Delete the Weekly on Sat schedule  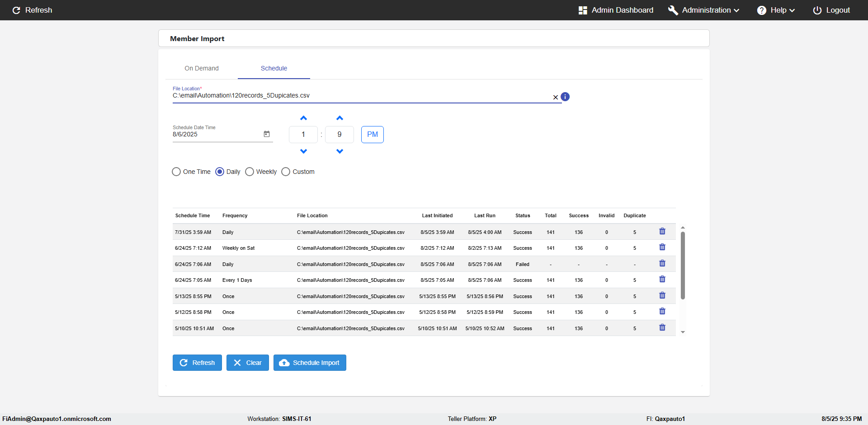click(x=662, y=247)
